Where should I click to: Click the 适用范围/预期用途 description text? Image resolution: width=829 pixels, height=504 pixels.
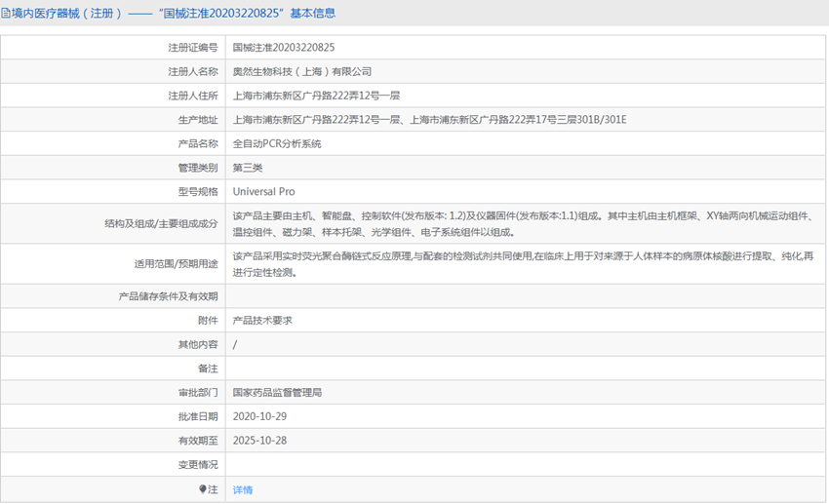524,264
